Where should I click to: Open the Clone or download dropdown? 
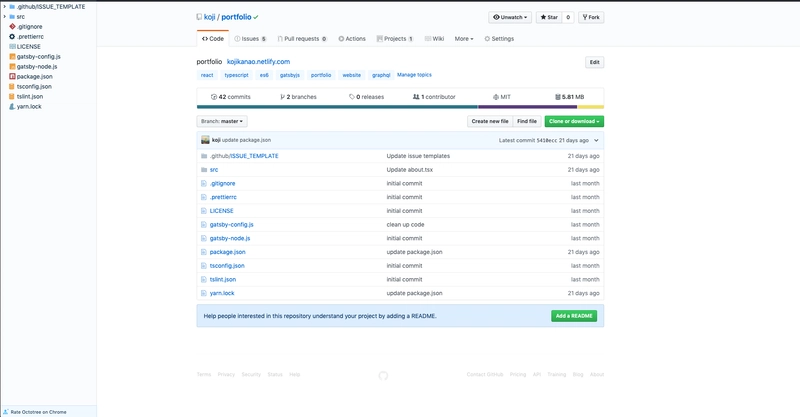pyautogui.click(x=574, y=121)
